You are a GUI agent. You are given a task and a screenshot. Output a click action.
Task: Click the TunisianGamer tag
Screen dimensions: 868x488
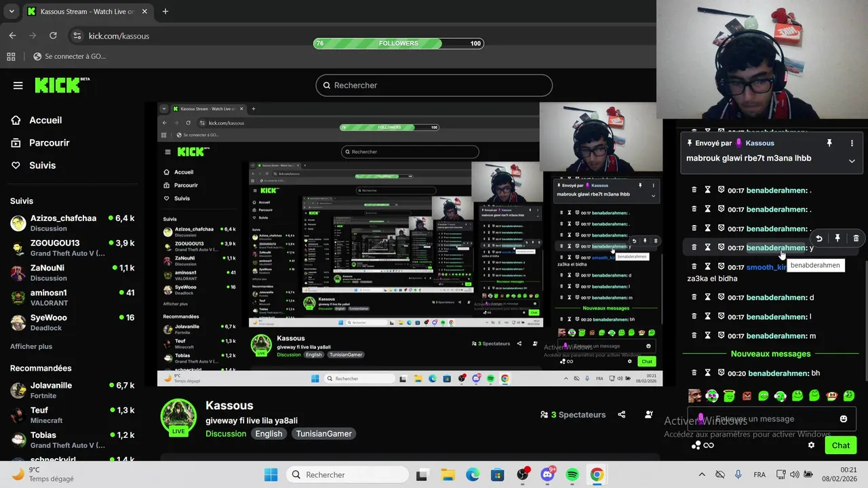click(x=323, y=434)
